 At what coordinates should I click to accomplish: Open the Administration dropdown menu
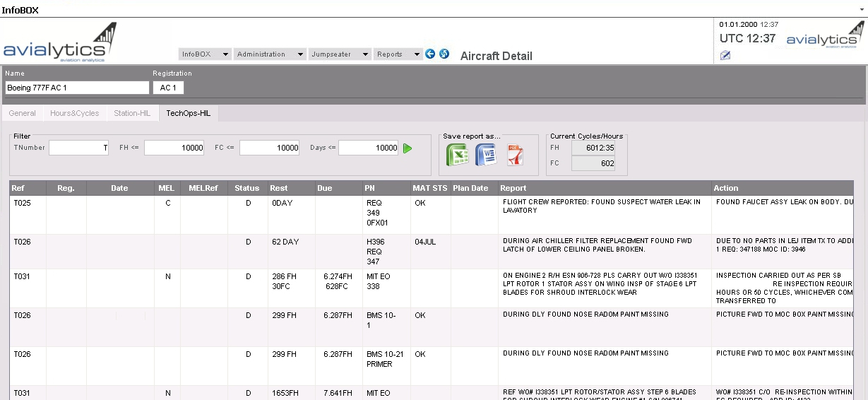tap(270, 54)
